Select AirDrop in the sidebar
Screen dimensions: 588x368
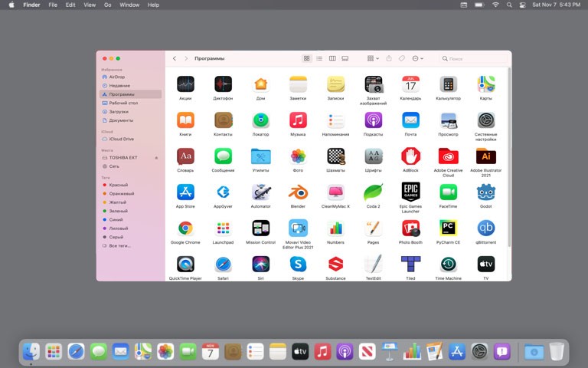[x=130, y=77]
